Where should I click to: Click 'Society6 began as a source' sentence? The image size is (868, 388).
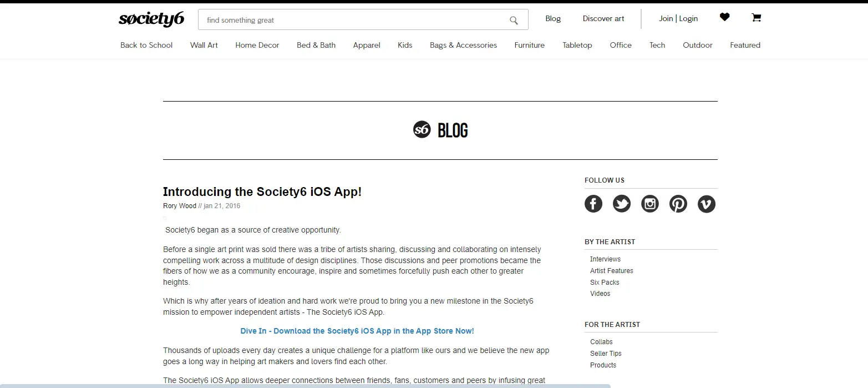point(253,230)
